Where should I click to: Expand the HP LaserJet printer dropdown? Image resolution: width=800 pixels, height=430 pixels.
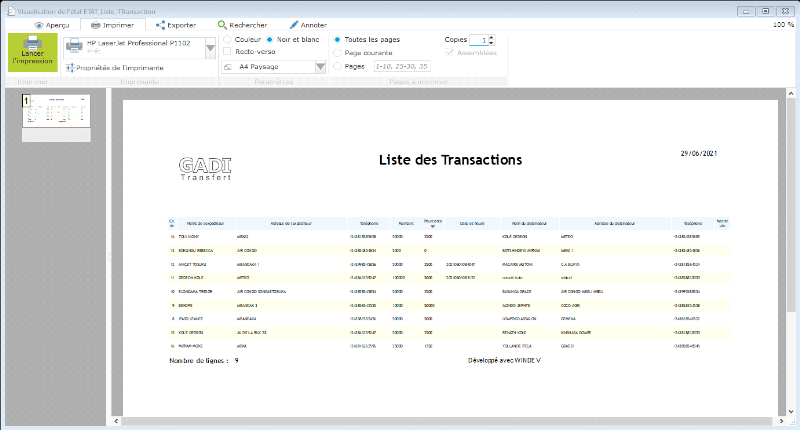click(x=210, y=47)
